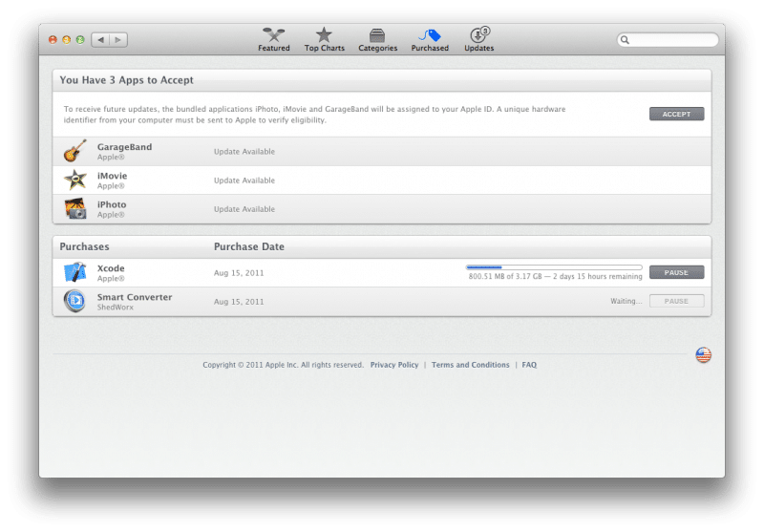Click the magnifier icon in search box
764x532 pixels.
point(625,40)
